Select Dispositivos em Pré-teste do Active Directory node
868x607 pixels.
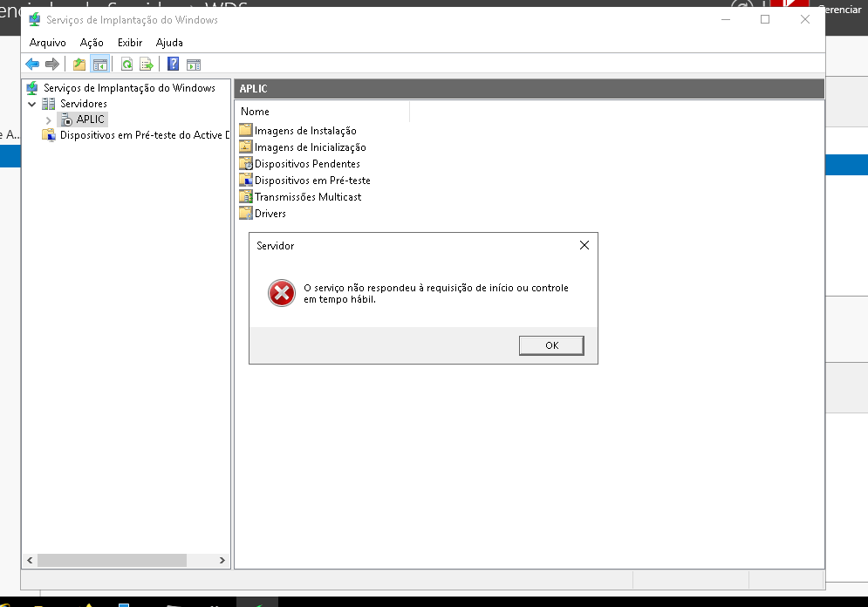(145, 135)
